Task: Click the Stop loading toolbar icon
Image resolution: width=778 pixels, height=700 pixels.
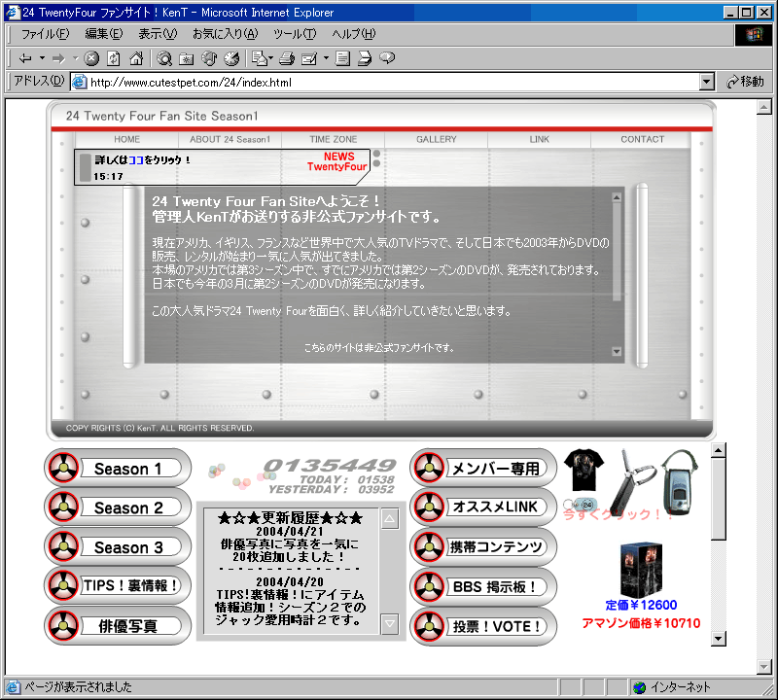Action: [x=91, y=58]
